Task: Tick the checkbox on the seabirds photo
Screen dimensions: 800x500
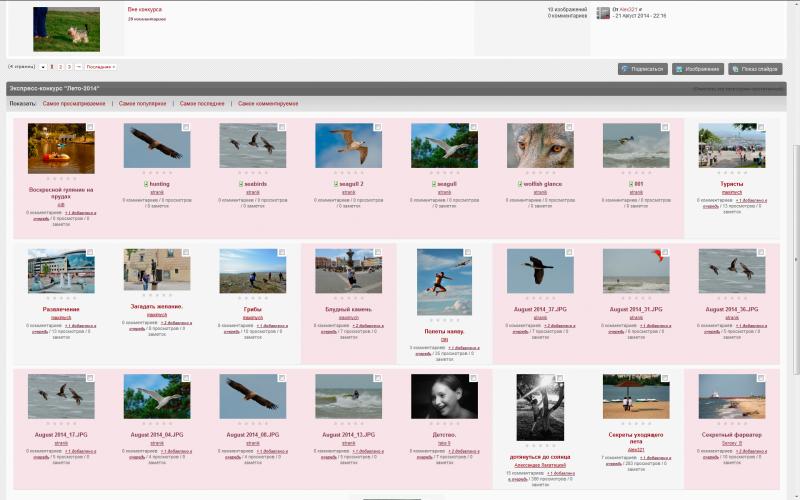Action: [x=282, y=127]
